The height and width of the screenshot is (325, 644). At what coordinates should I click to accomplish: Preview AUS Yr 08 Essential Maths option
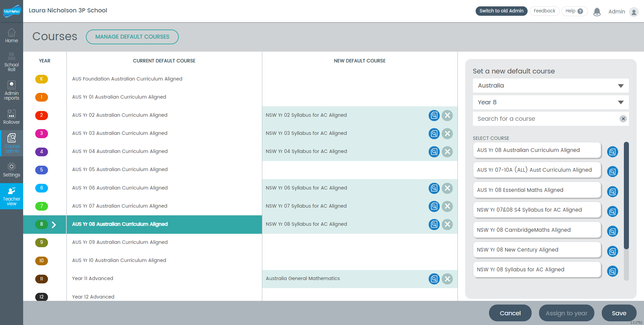[612, 192]
